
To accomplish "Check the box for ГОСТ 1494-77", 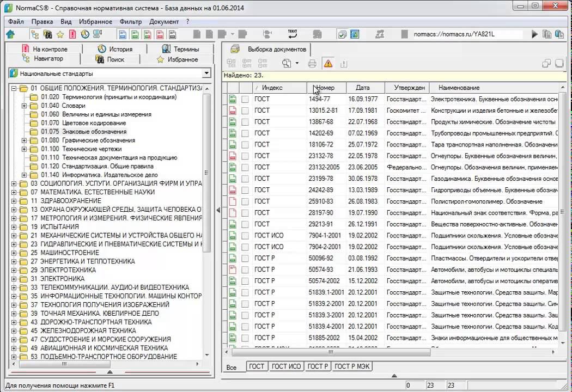I will (x=245, y=99).
